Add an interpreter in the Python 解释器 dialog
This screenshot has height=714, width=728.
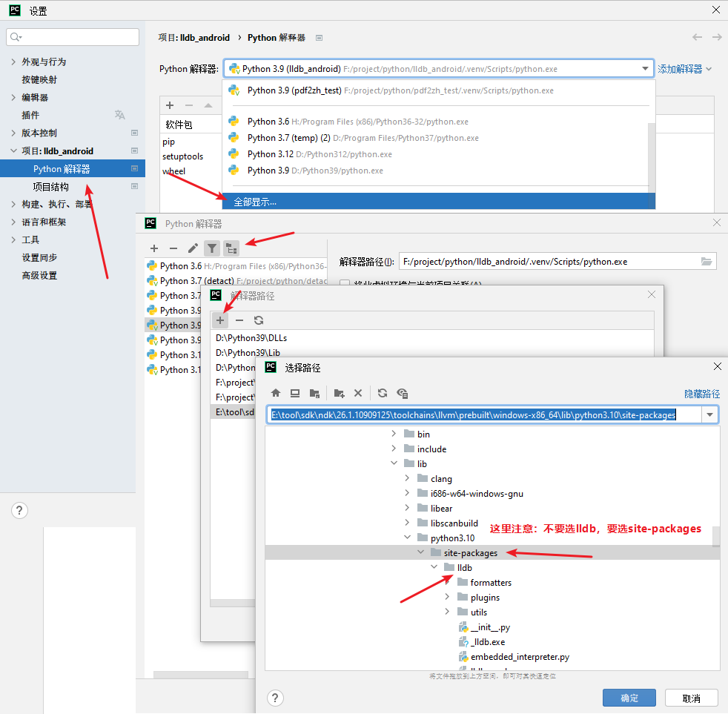tap(155, 248)
